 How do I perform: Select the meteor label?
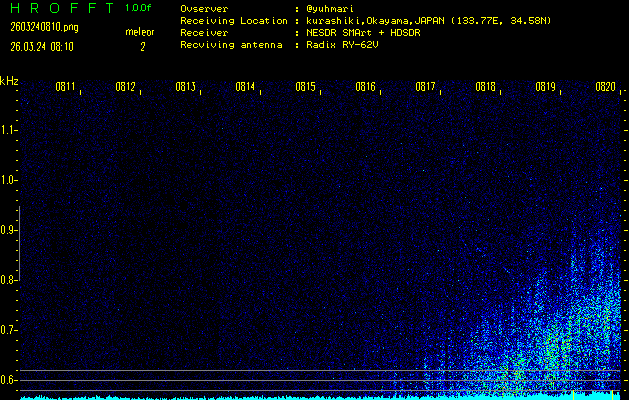click(x=140, y=32)
